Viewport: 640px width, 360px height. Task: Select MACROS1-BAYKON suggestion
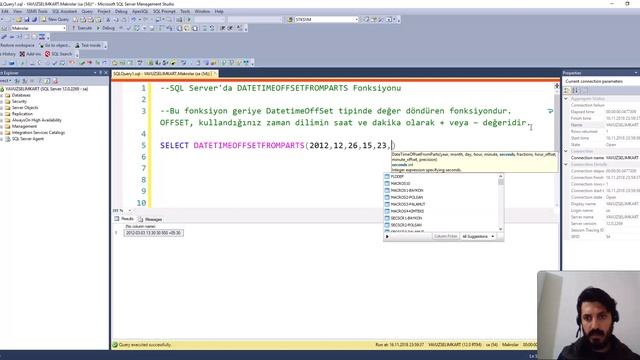point(407,190)
